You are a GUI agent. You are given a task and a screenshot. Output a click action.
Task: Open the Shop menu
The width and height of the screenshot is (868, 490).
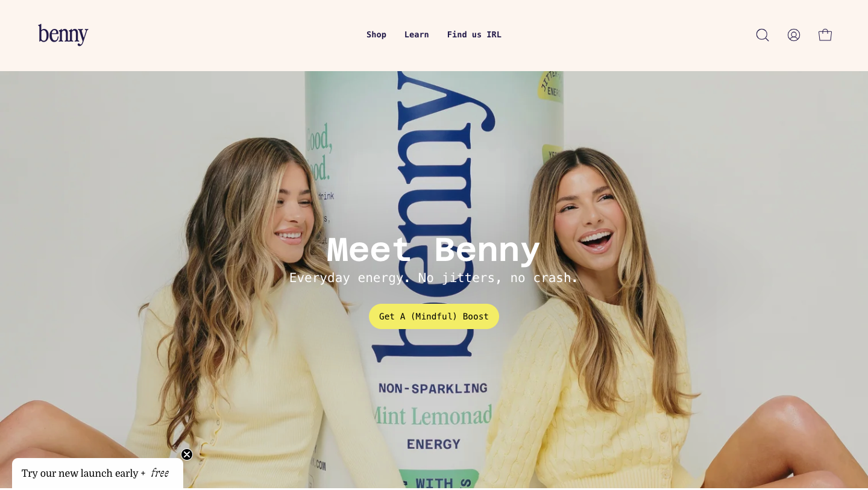pyautogui.click(x=376, y=35)
